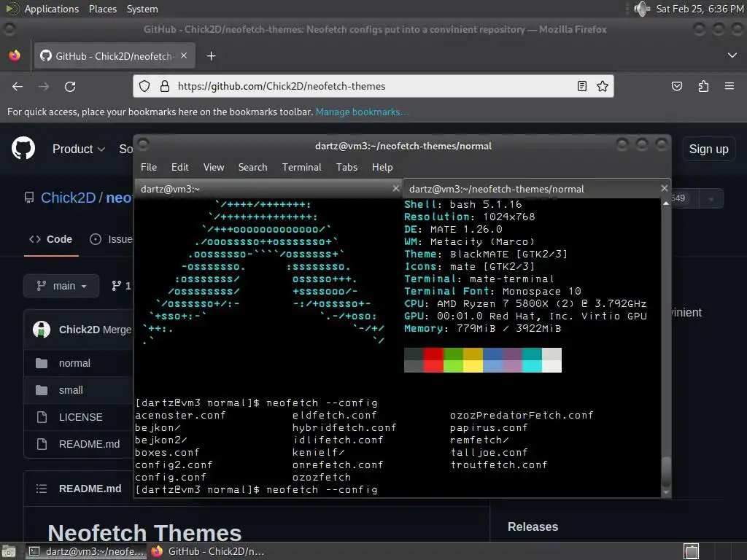The image size is (747, 560).
Task: Close the neofetch-themes/normal terminal tab
Action: coord(664,188)
